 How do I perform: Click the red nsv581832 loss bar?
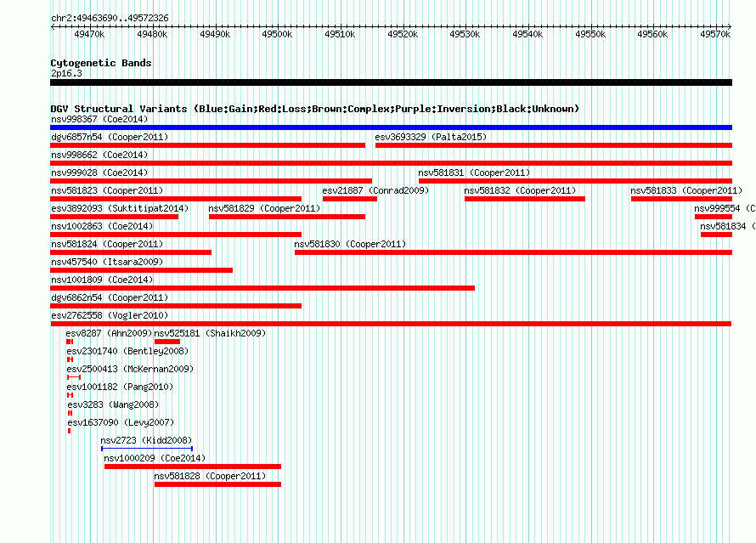[x=525, y=199]
